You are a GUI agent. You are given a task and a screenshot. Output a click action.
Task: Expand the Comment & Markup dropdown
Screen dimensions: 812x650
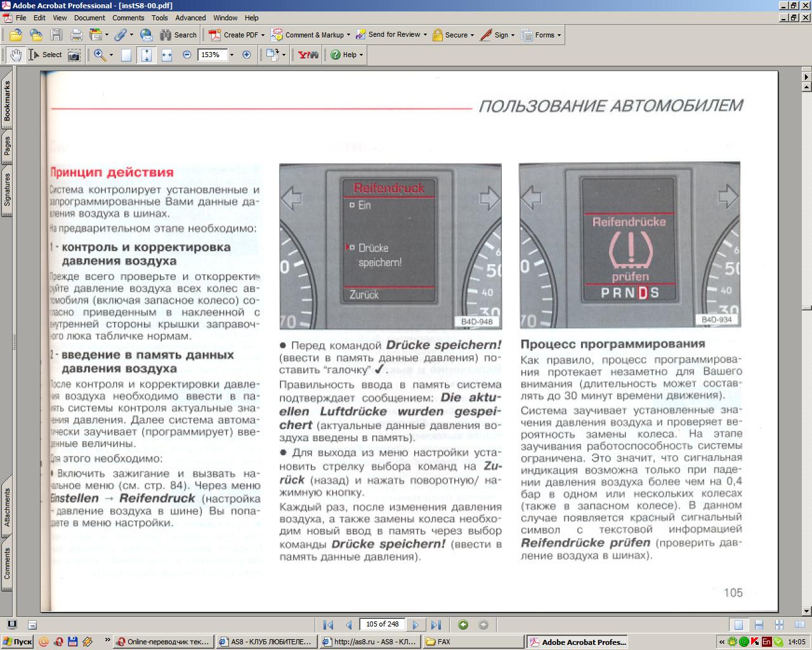tap(348, 35)
